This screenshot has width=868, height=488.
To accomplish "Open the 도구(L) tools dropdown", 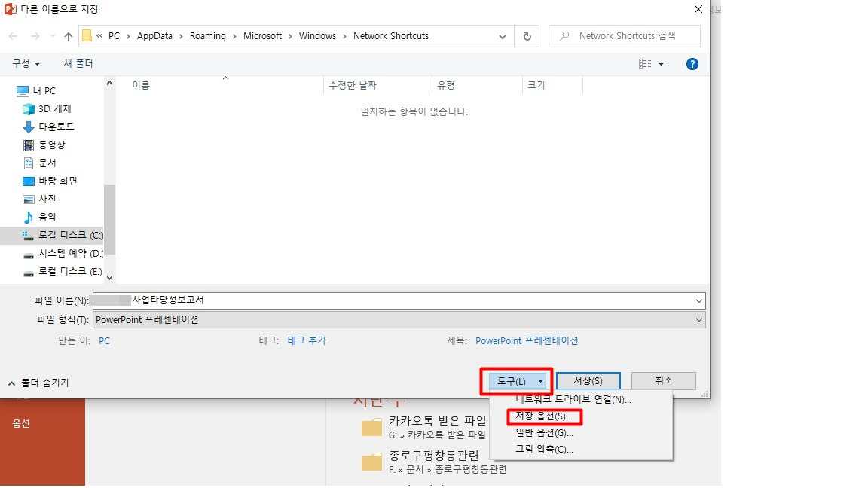I will (x=517, y=381).
